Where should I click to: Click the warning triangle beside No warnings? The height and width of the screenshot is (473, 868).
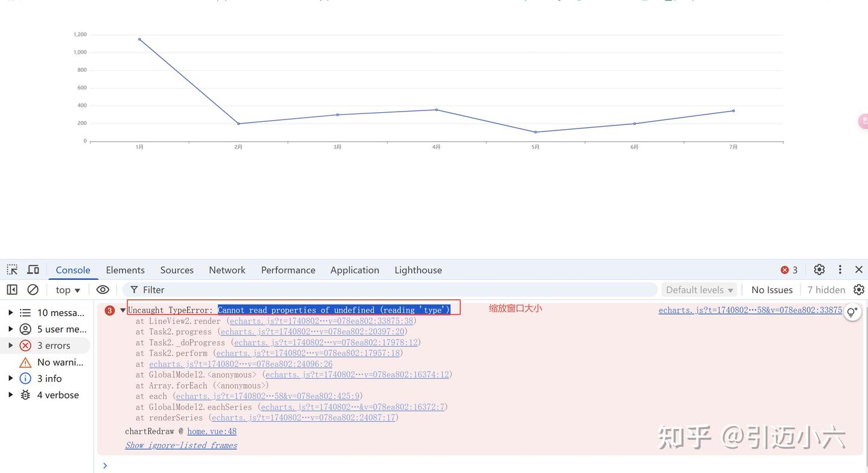(25, 362)
